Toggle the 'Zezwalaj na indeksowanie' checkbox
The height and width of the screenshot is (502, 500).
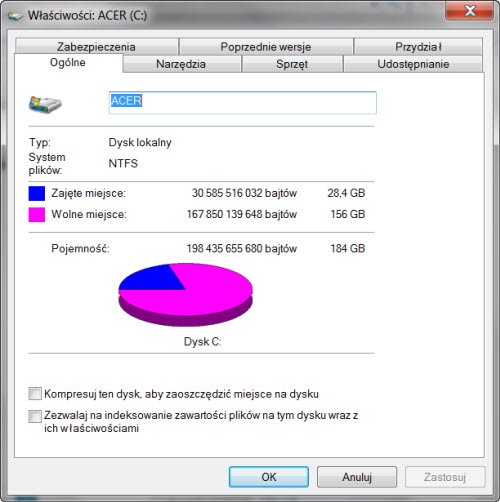point(35,416)
